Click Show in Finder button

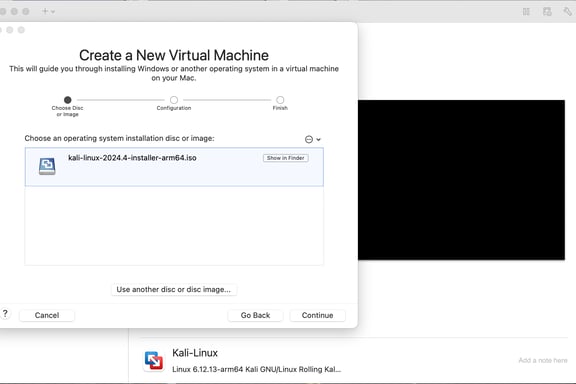click(x=285, y=158)
